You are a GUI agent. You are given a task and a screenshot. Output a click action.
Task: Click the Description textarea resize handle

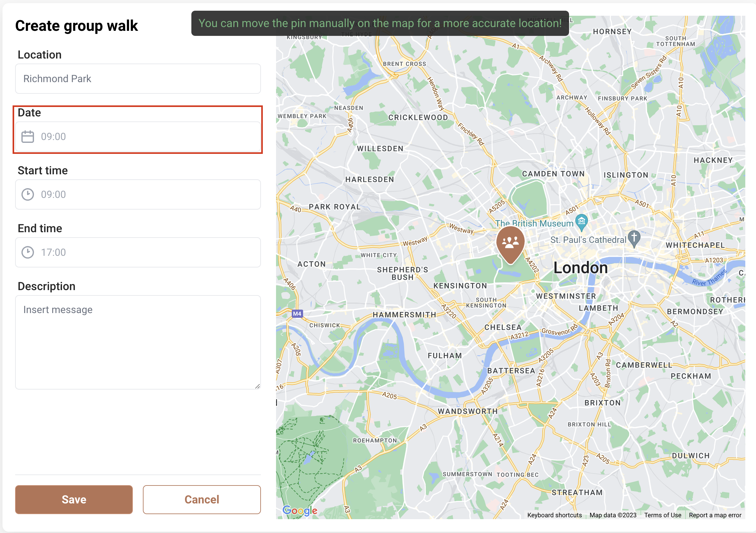coord(257,386)
